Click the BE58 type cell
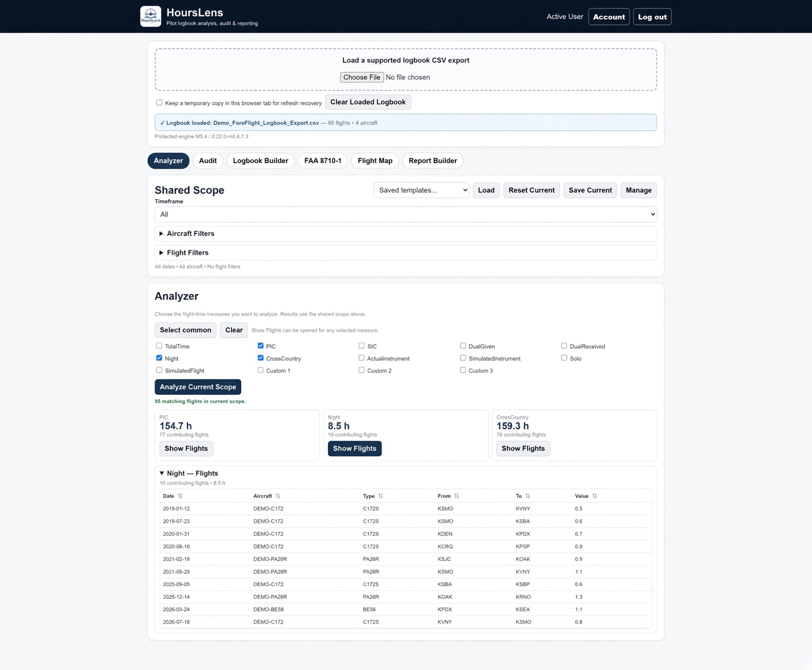 [x=369, y=609]
